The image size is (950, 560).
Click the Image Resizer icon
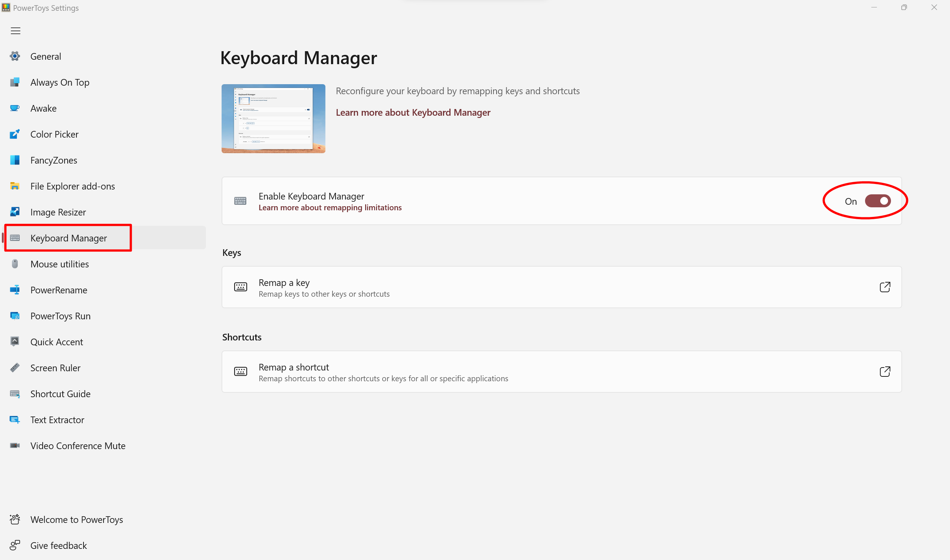(15, 212)
